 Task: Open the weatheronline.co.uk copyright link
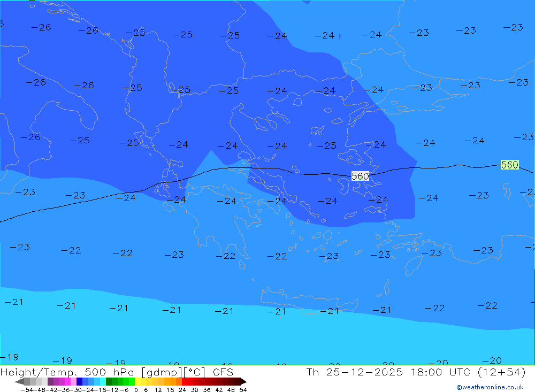pyautogui.click(x=490, y=387)
